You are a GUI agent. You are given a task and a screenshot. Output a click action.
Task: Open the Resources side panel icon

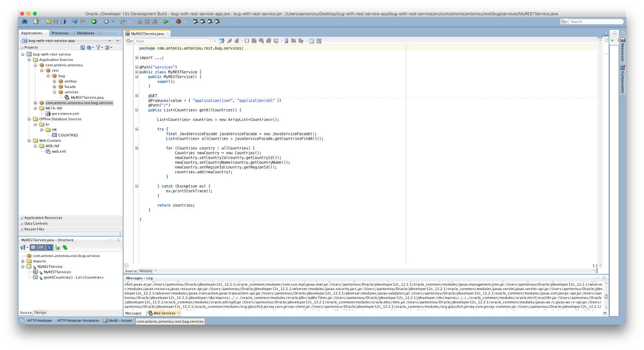623,40
